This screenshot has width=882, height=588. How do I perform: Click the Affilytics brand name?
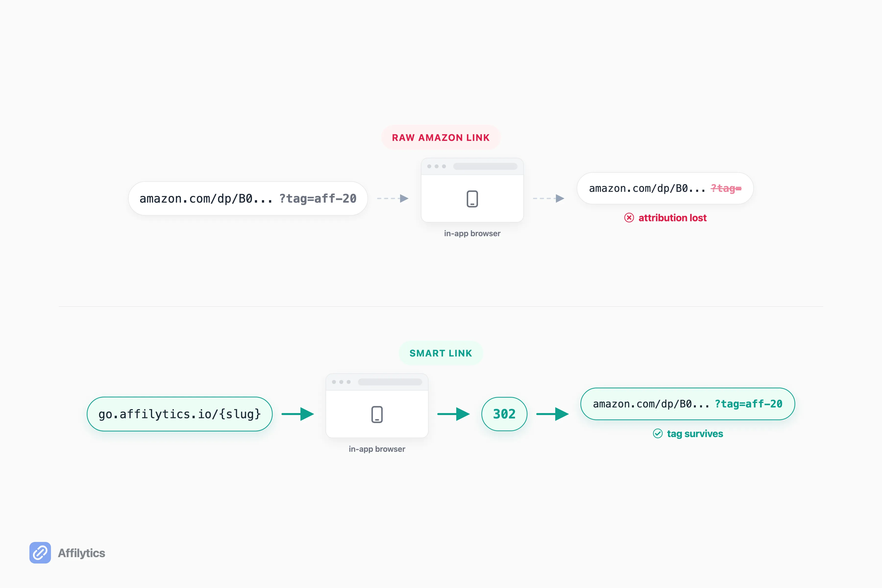[x=81, y=553]
